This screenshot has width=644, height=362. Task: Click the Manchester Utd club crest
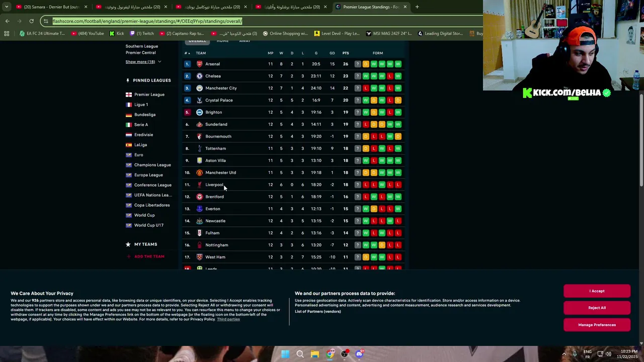pyautogui.click(x=200, y=172)
